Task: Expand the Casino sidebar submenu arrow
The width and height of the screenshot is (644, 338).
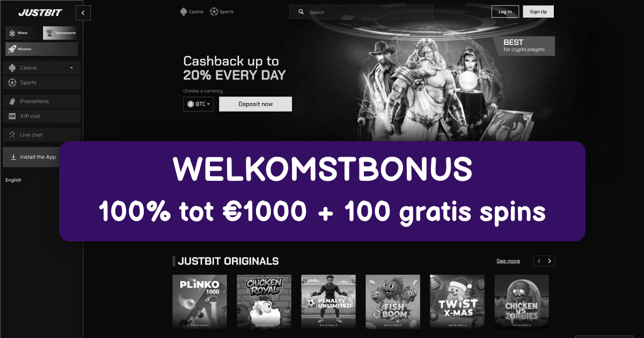Action: point(71,68)
